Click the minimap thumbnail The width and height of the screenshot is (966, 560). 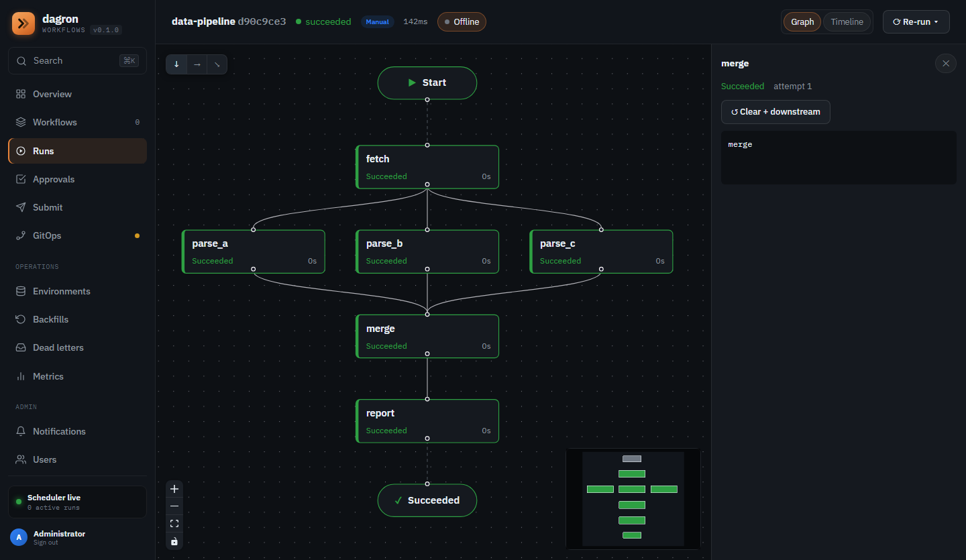633,499
